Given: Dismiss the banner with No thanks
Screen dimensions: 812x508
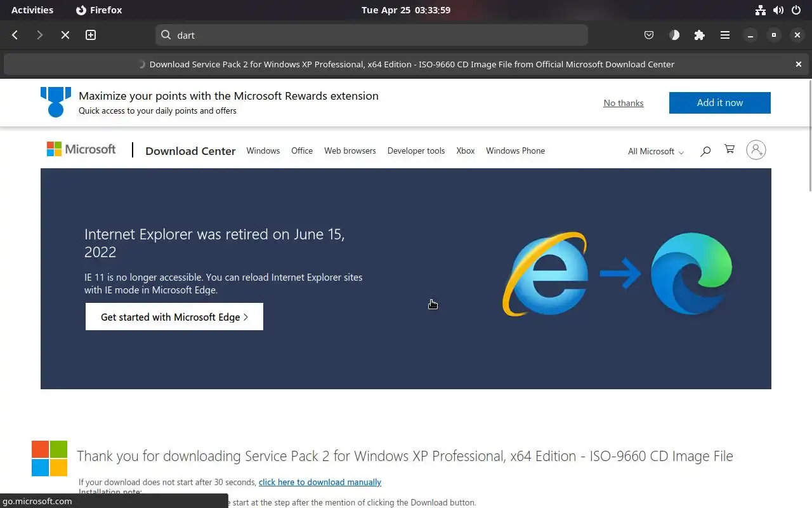Looking at the screenshot, I should pos(624,103).
